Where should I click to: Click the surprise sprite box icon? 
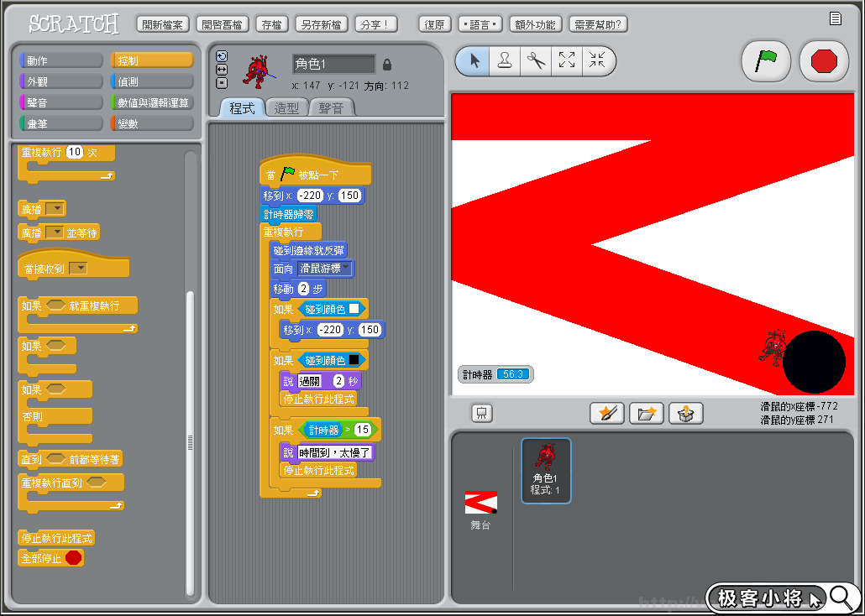click(x=685, y=413)
